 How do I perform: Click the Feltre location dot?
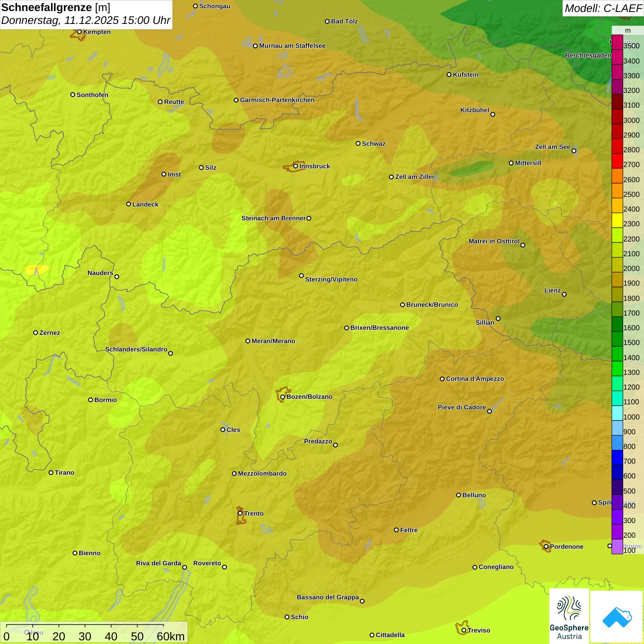396,530
